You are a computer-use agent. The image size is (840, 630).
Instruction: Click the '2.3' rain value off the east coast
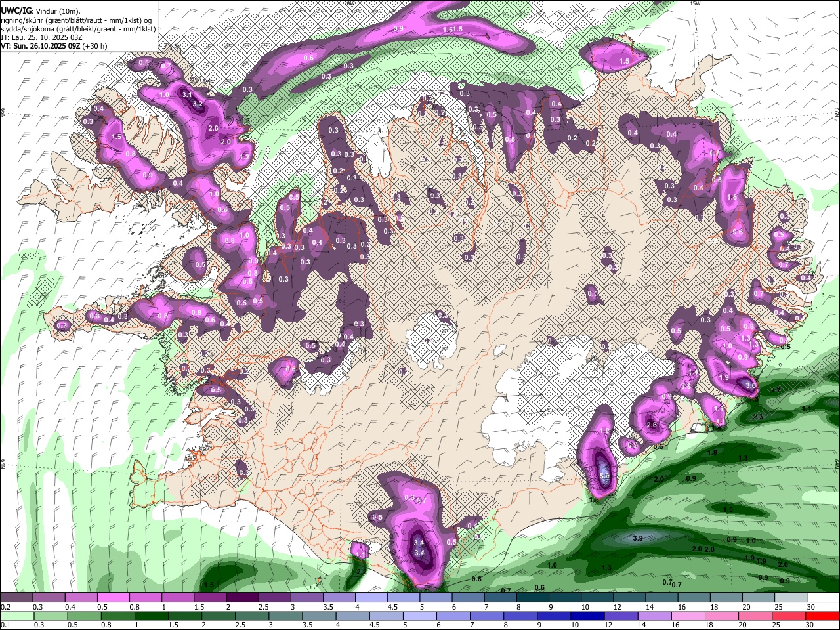coord(758,417)
